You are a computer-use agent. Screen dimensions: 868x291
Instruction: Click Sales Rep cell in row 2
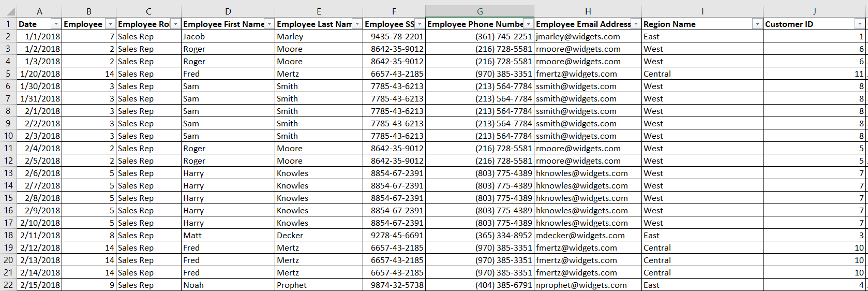tap(148, 36)
